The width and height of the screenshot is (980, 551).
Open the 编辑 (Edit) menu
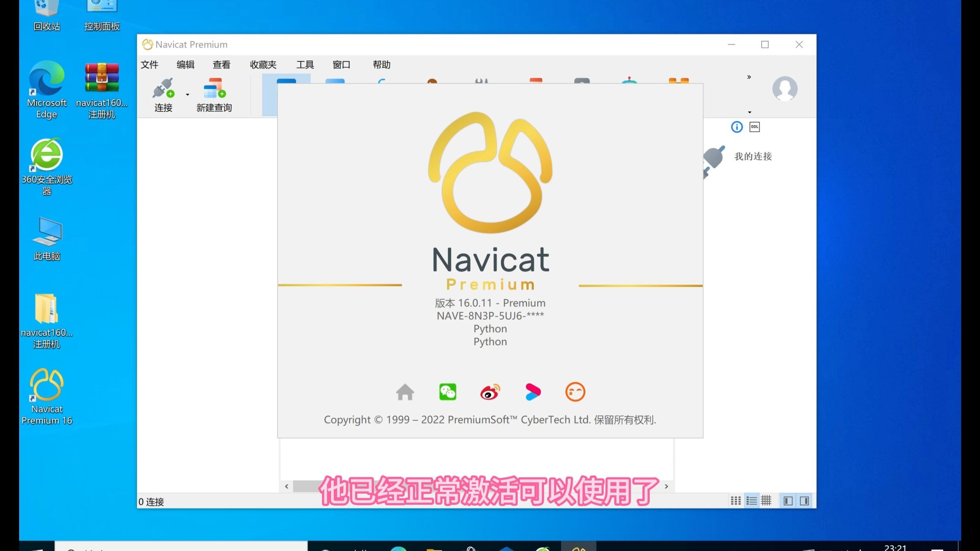pos(185,65)
